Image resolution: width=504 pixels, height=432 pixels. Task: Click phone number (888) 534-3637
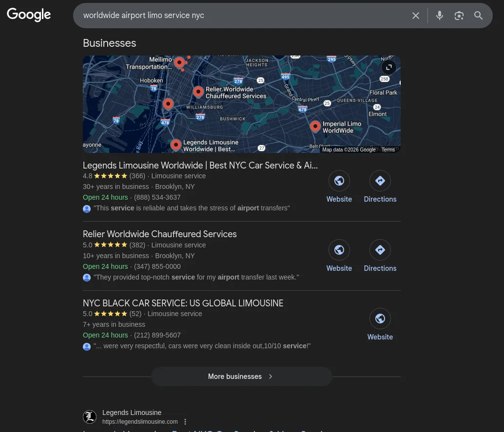coord(157,198)
